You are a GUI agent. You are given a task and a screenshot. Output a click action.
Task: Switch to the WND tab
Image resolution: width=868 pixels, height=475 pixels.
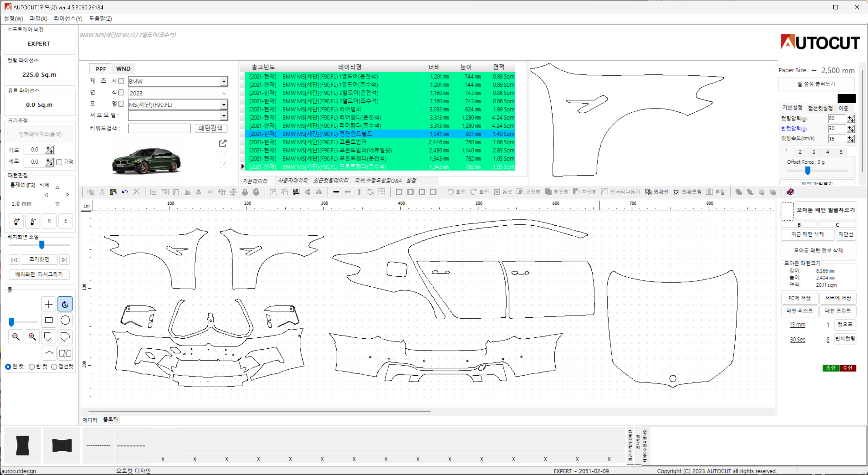123,69
